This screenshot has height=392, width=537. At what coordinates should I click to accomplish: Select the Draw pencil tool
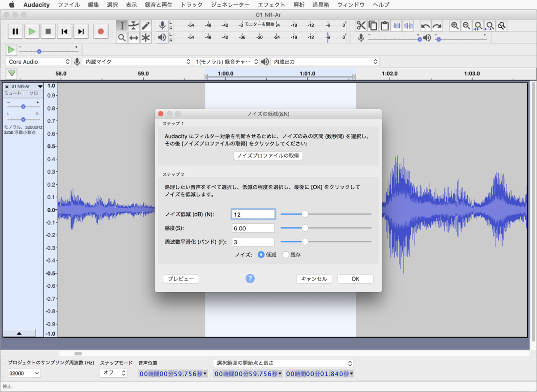145,26
